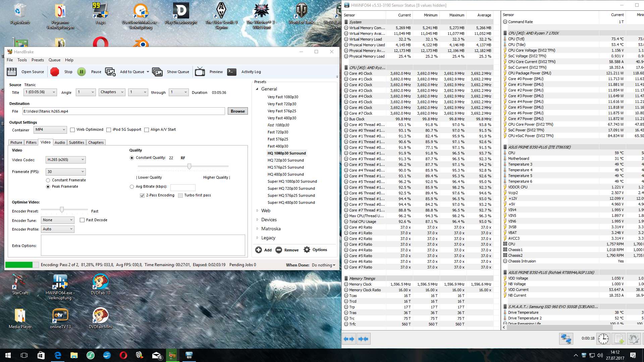
Task: Enable the Web Optimized checkbox
Action: [x=72, y=130]
